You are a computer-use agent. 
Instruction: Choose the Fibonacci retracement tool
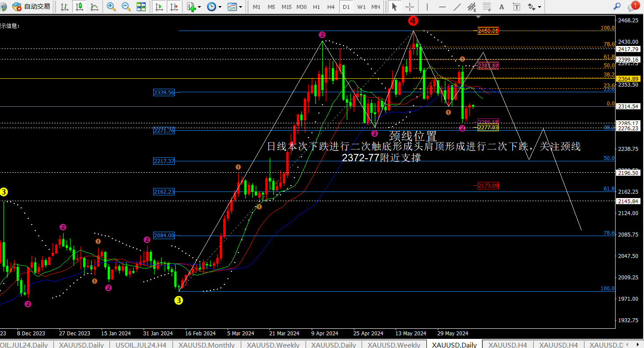(486, 7)
